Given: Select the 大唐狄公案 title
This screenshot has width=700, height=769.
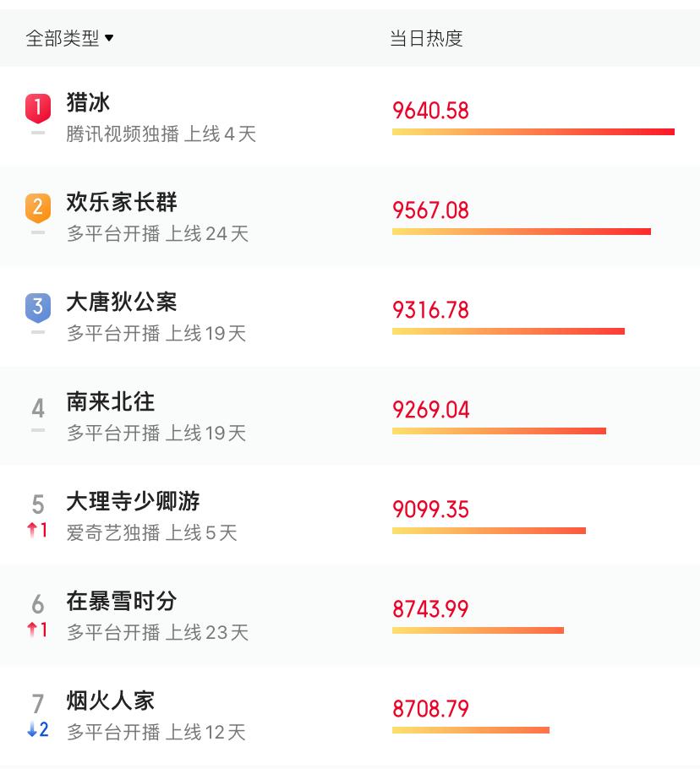Looking at the screenshot, I should pos(122,303).
